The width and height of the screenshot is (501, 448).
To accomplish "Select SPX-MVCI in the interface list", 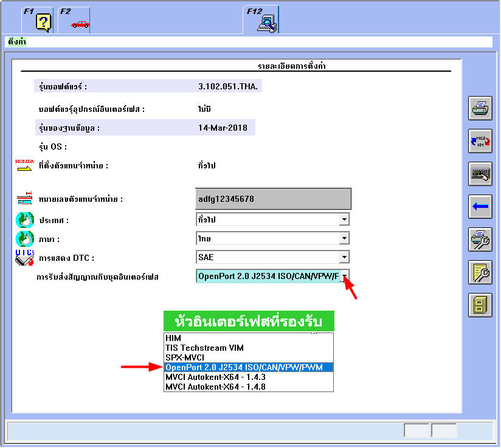I will point(249,357).
